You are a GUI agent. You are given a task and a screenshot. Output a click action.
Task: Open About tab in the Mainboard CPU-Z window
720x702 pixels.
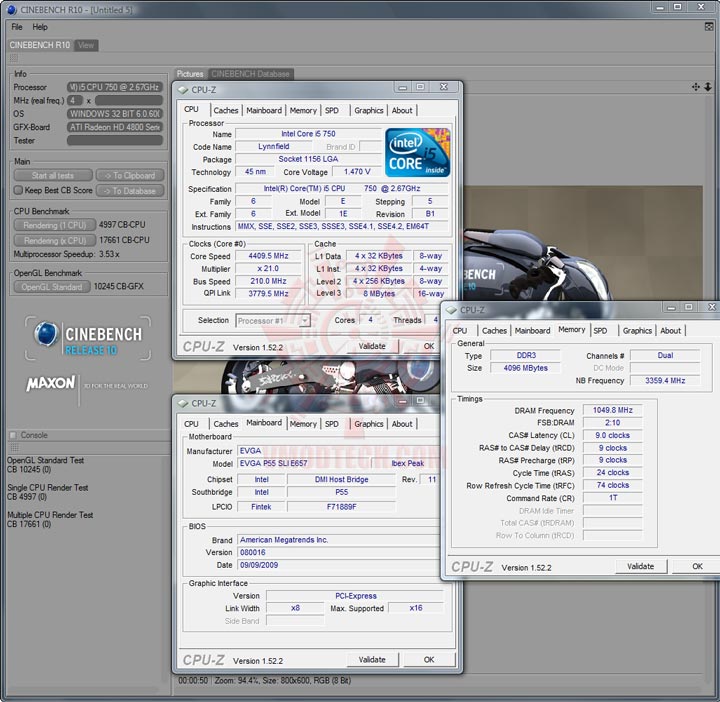(402, 424)
